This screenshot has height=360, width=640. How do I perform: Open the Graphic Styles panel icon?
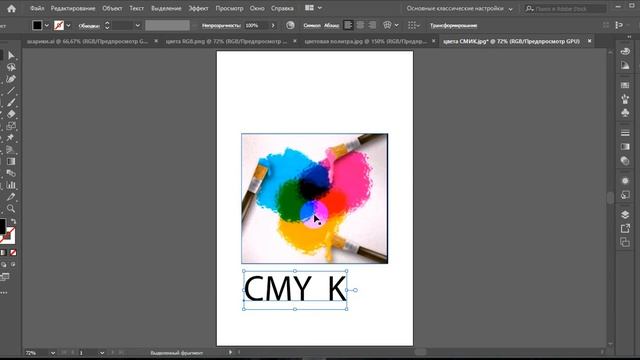(x=625, y=195)
